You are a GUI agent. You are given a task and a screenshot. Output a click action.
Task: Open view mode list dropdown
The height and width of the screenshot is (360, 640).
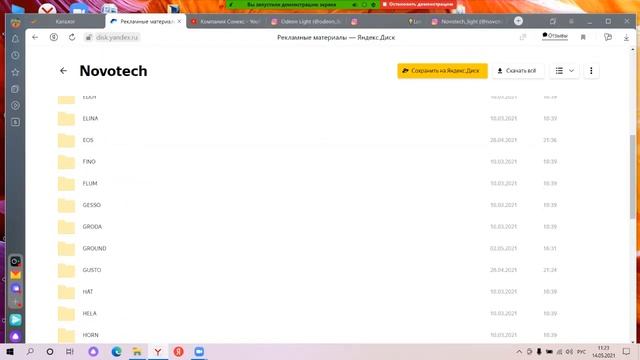[564, 71]
